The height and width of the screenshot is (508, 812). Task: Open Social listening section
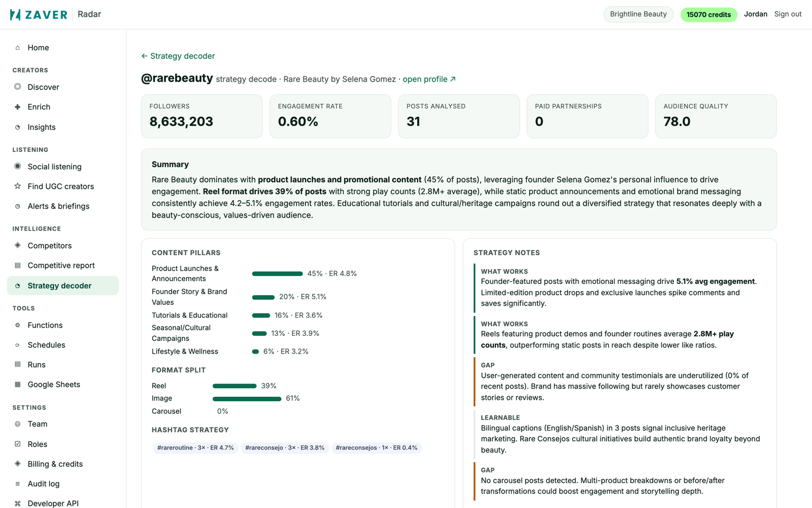tap(63, 167)
